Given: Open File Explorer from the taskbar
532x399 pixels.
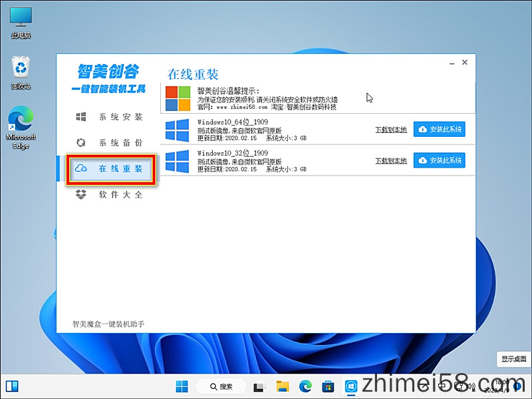Looking at the screenshot, I should 282,386.
